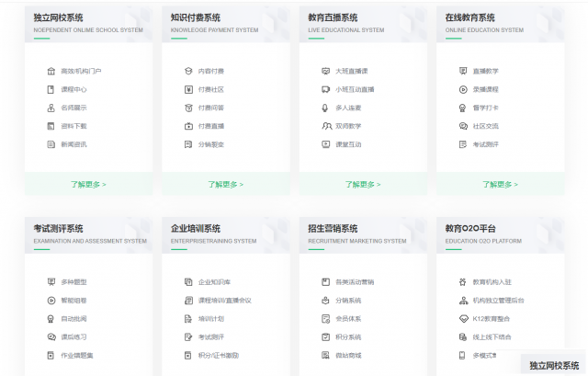Click 了解更多 under 教育直播系统 card
This screenshot has height=376, width=588.
363,184
